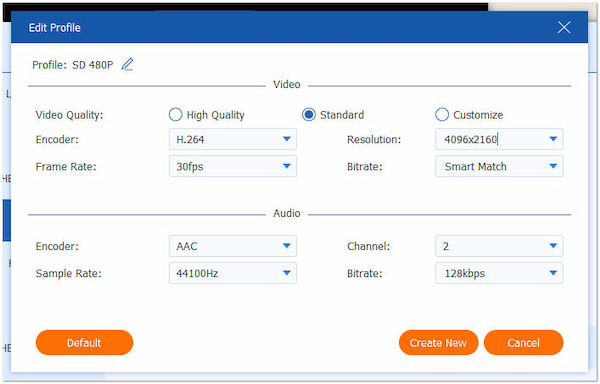Cancel the profile editing
The height and width of the screenshot is (384, 600).
pos(523,343)
